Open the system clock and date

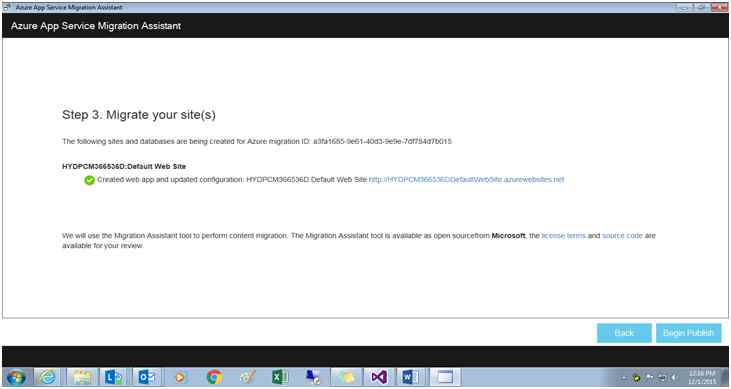pos(702,378)
